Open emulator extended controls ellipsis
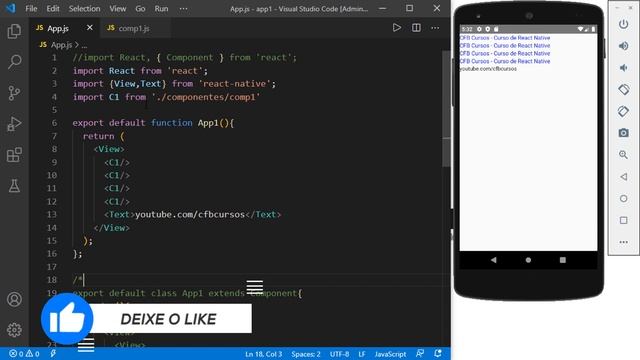The image size is (640, 360). (623, 242)
